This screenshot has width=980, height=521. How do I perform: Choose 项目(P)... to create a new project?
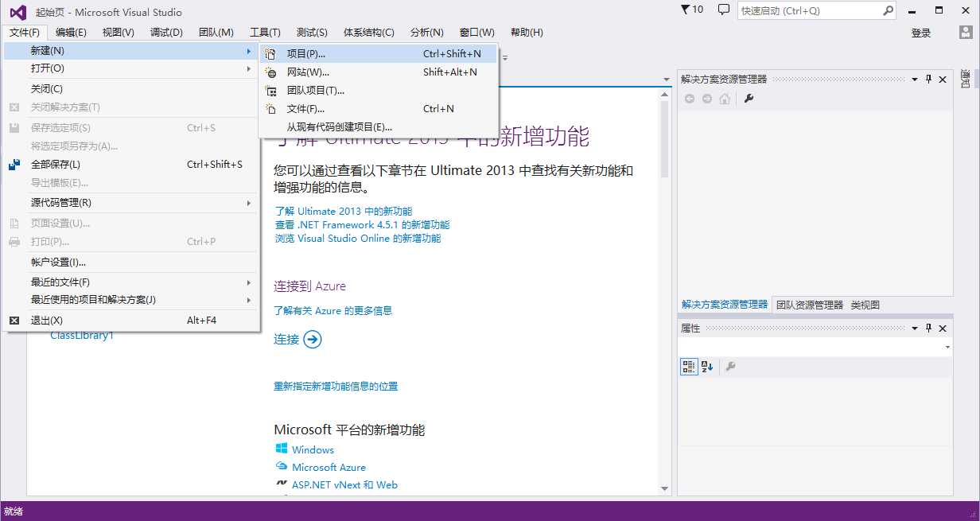tap(379, 54)
